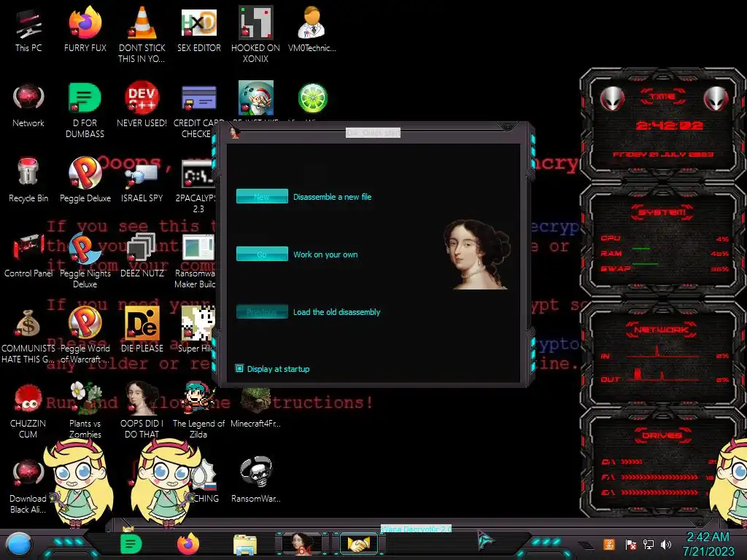This screenshot has width=747, height=560.
Task: Select the RansomWar skull desktop icon
Action: click(x=256, y=479)
